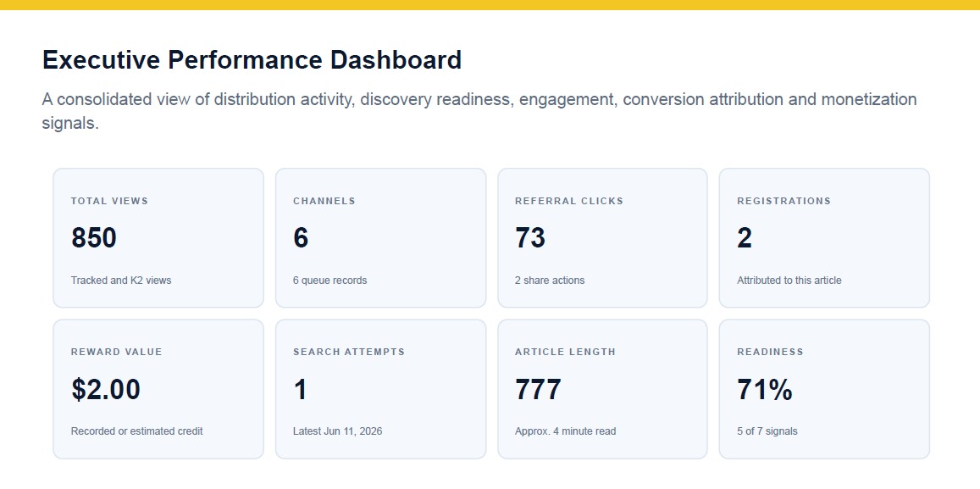Screen dimensions: 980x489
Task: Select the $2.00 reward value
Action: click(x=106, y=389)
